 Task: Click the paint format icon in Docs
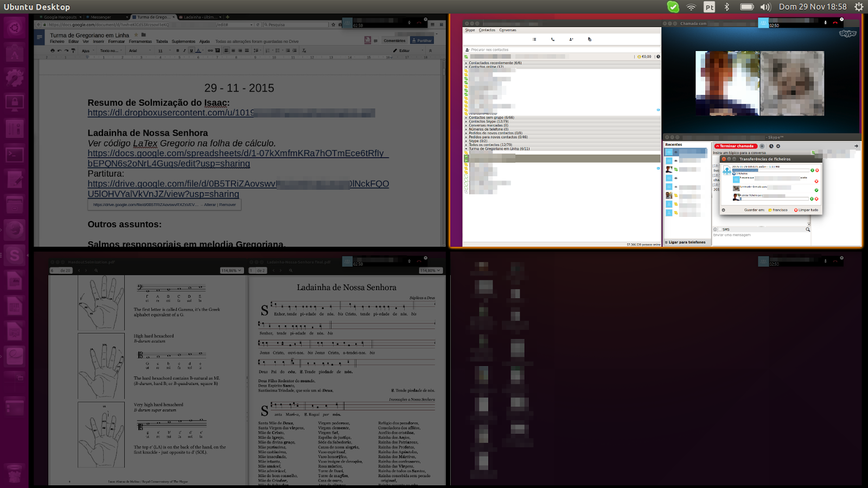pos(73,50)
